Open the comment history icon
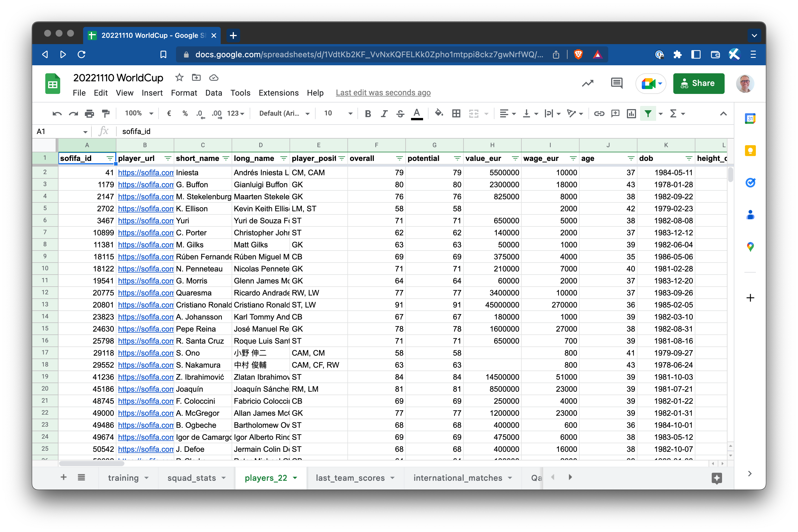This screenshot has height=532, width=798. 616,83
